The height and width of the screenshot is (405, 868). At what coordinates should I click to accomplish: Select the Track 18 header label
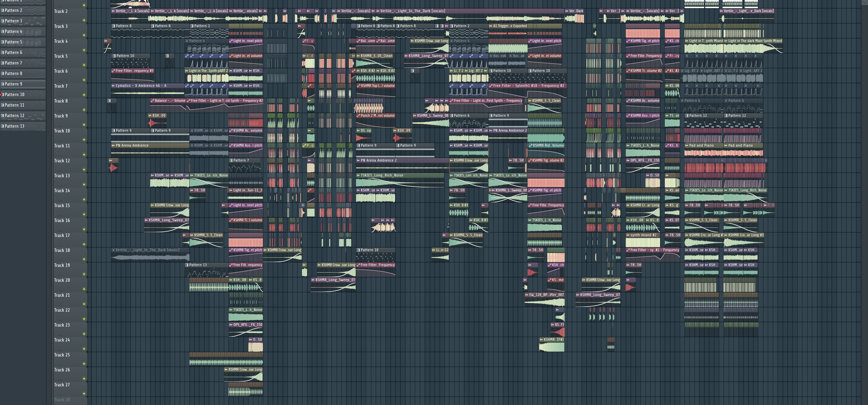pyautogui.click(x=62, y=250)
